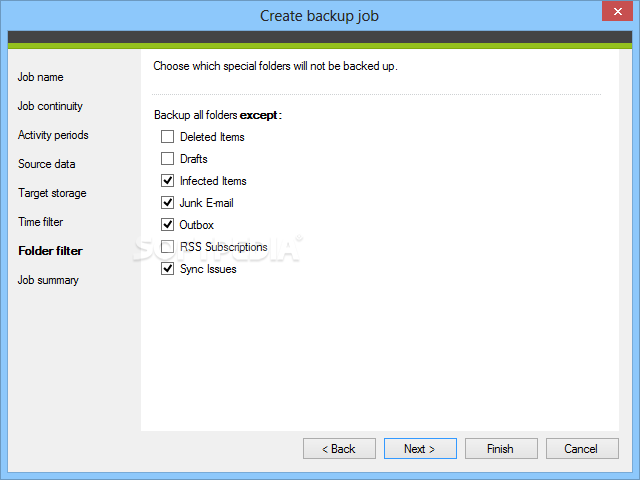Switch to Activity periods step
Screen dimensions: 640x480
coord(53,135)
